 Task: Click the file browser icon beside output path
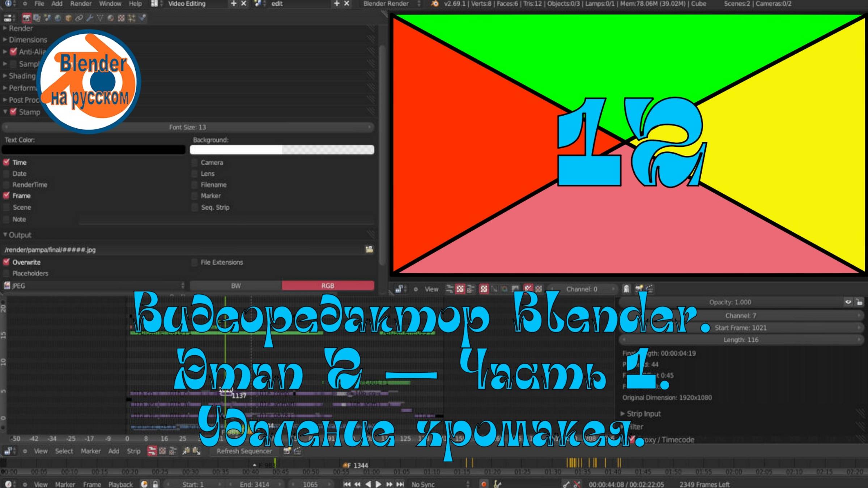(x=369, y=249)
